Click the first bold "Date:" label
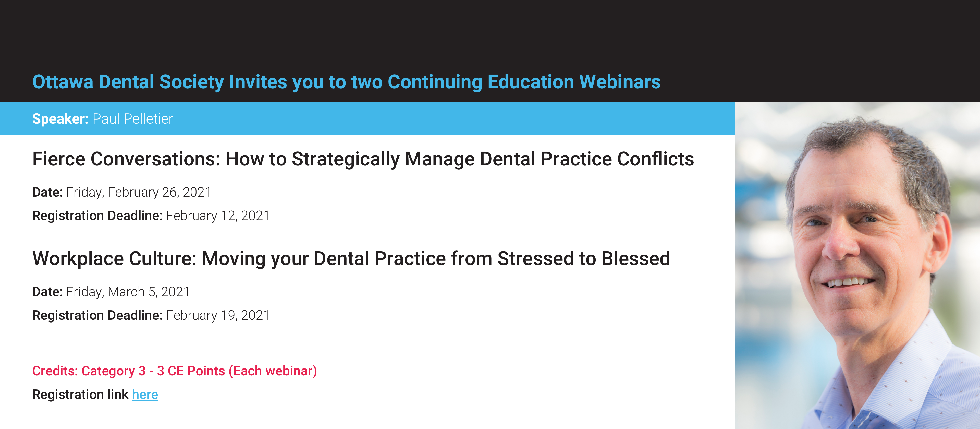This screenshot has width=980, height=429. (47, 193)
